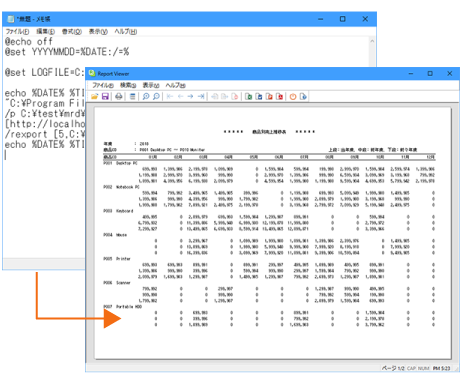Click the 'P007 Portable HDD' row header
This screenshot has height=380, width=460.
123,307
